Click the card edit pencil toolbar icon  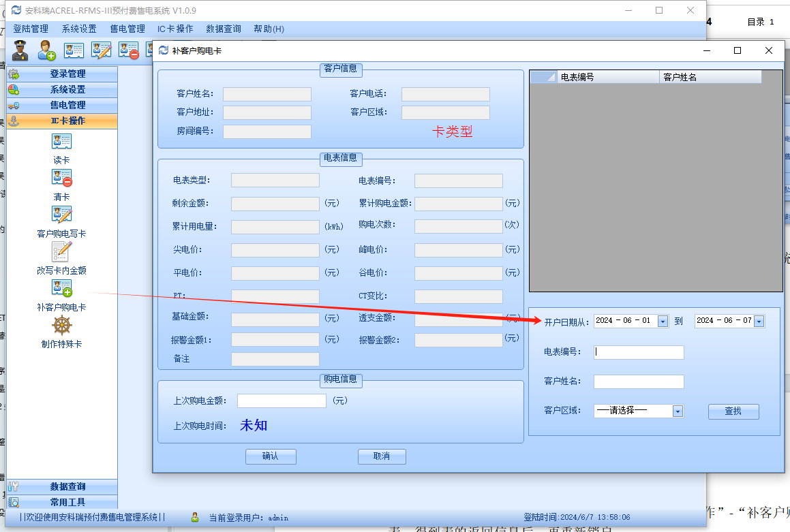pyautogui.click(x=101, y=50)
